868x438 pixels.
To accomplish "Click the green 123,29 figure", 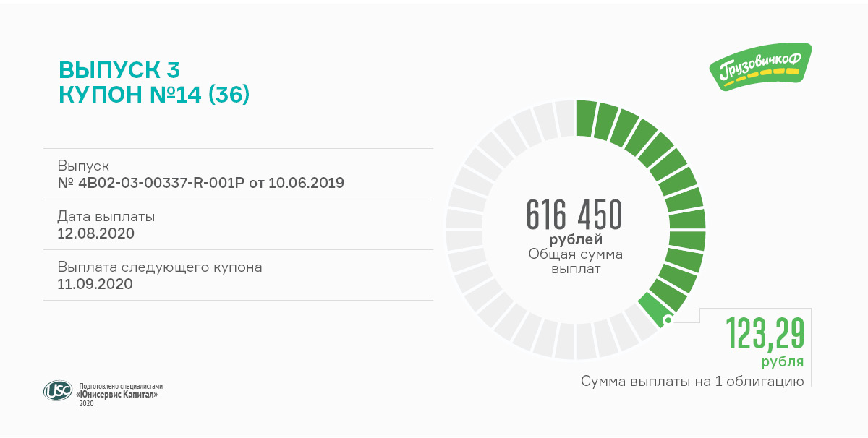I will (x=765, y=333).
